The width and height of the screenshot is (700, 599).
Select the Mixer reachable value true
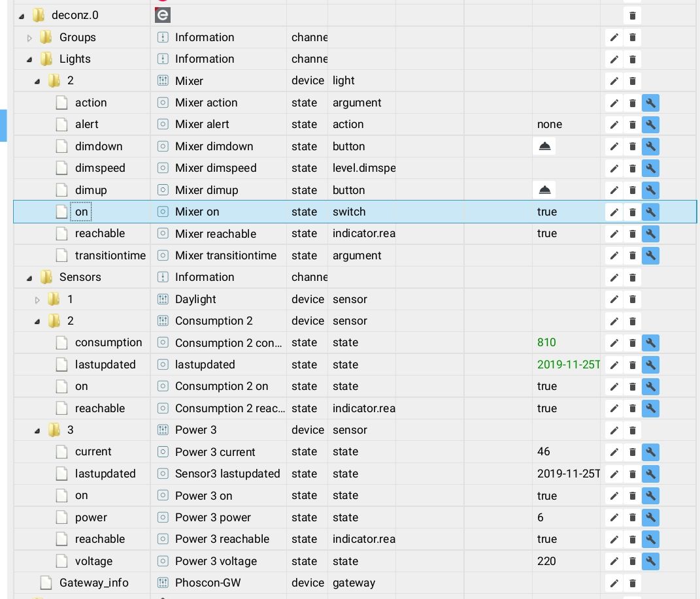(547, 234)
